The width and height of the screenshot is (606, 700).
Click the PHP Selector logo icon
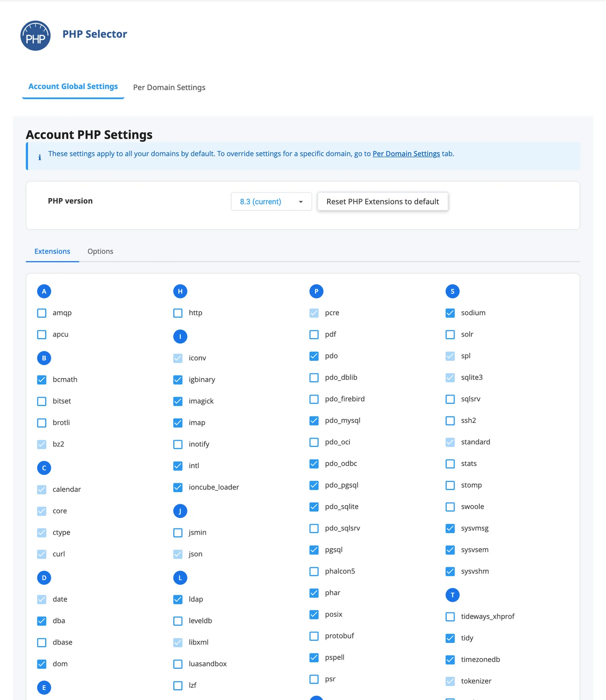click(x=35, y=36)
